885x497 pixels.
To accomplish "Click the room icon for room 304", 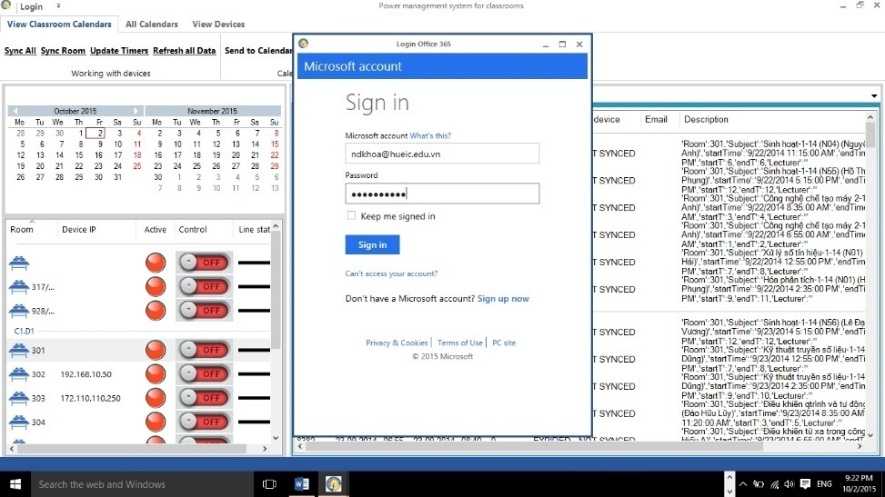I will [x=19, y=421].
